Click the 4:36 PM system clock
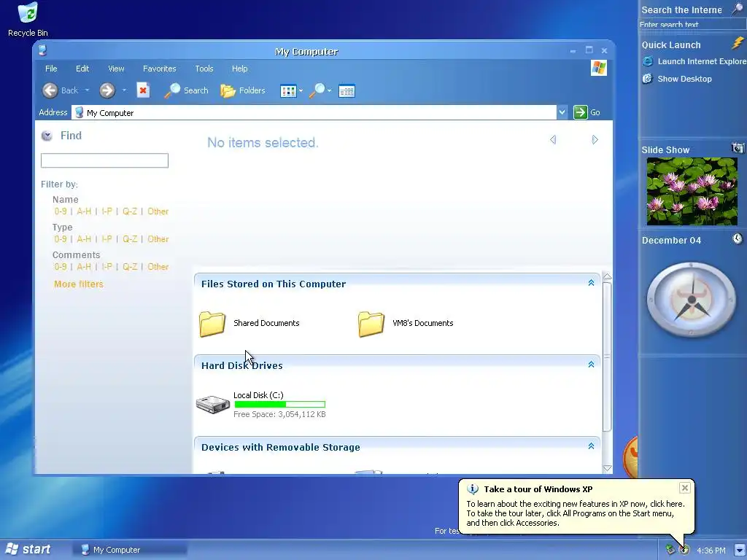The image size is (747, 560). [x=711, y=551]
